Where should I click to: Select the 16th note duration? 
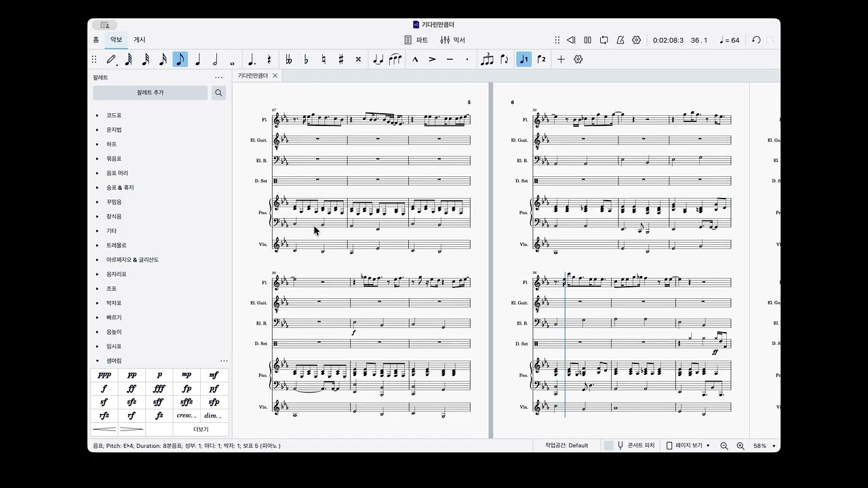pyautogui.click(x=163, y=60)
